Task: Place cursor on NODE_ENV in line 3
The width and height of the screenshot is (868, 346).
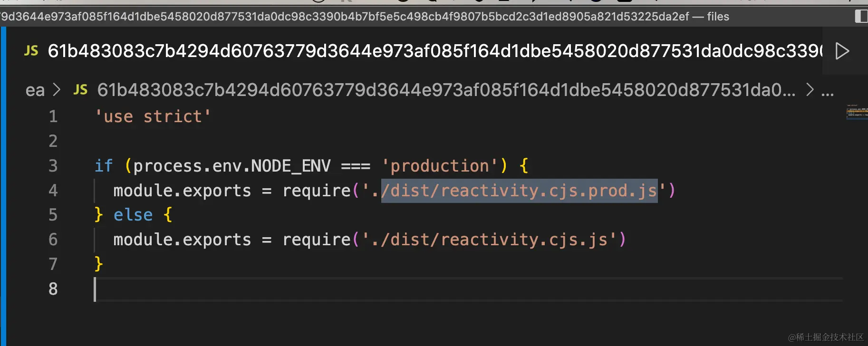Action: pyautogui.click(x=290, y=166)
